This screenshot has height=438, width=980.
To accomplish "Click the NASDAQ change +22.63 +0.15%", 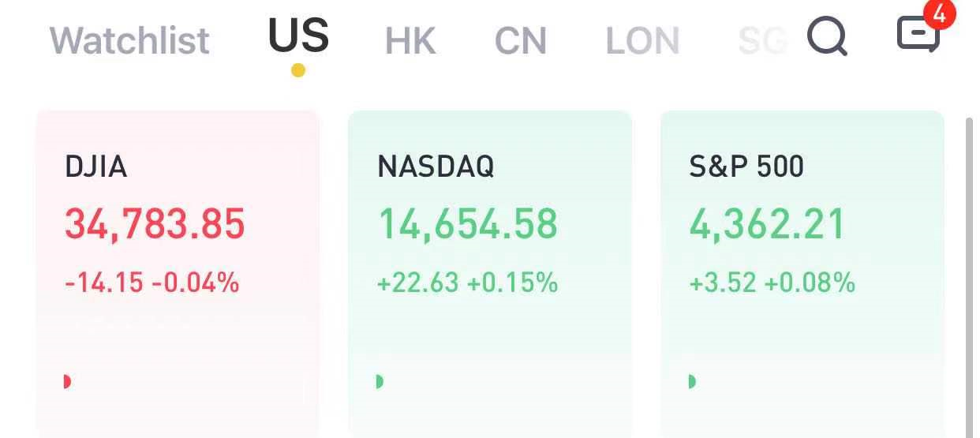I will coord(467,283).
